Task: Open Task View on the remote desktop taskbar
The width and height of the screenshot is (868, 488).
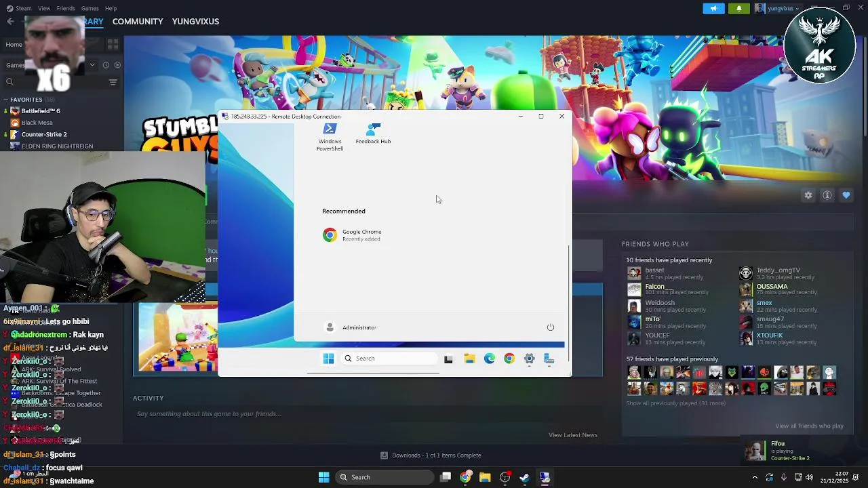Action: click(x=448, y=359)
